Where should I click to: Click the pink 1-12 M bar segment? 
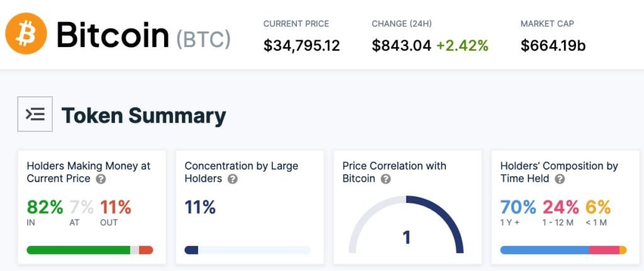(604, 250)
